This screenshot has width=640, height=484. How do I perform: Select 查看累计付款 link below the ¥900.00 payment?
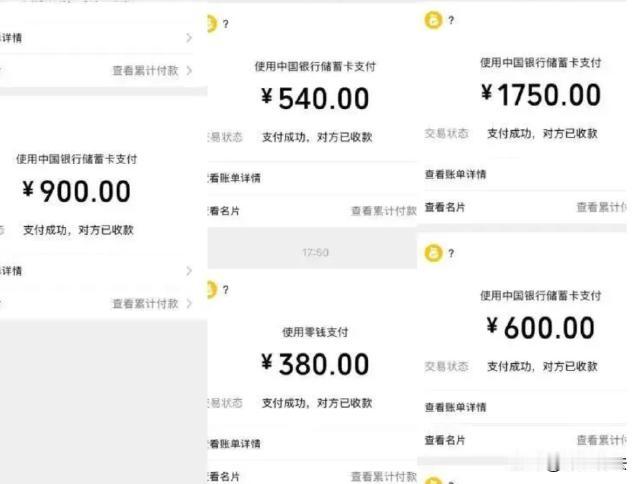(x=145, y=304)
